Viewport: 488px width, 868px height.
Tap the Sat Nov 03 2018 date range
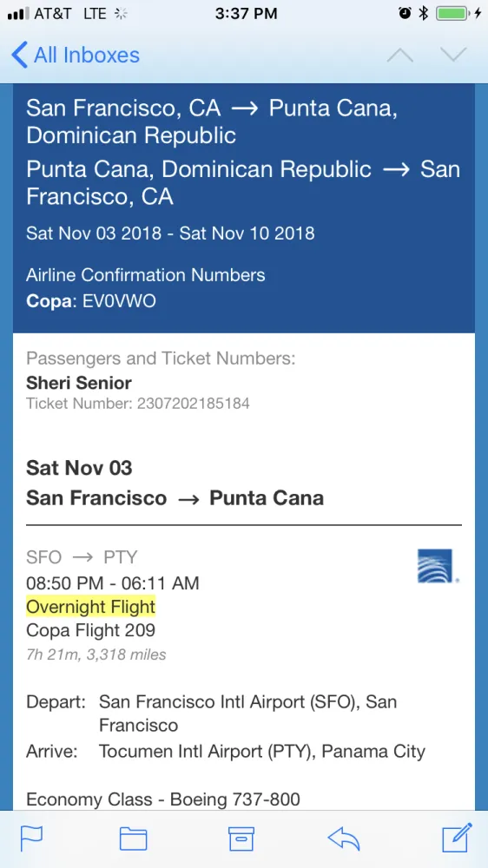(x=170, y=233)
